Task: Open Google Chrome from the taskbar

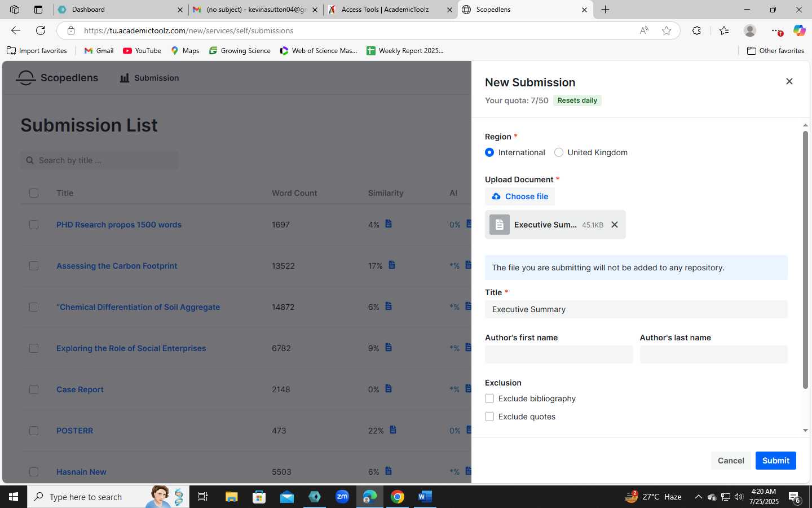Action: point(398,497)
